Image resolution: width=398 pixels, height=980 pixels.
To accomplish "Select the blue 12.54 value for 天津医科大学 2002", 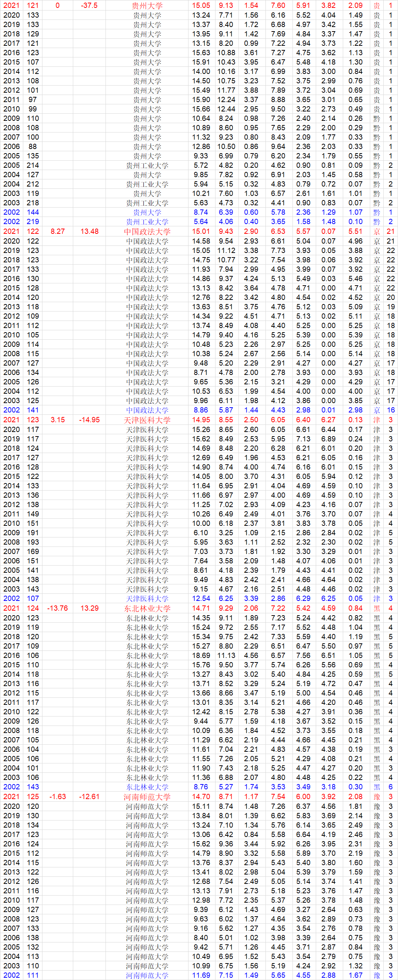I will [201, 598].
